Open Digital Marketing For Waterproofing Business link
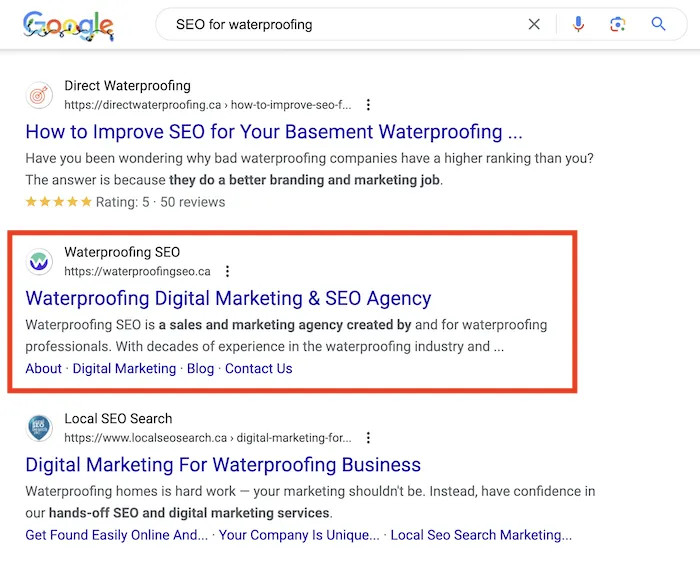The width and height of the screenshot is (700, 565). click(x=223, y=465)
